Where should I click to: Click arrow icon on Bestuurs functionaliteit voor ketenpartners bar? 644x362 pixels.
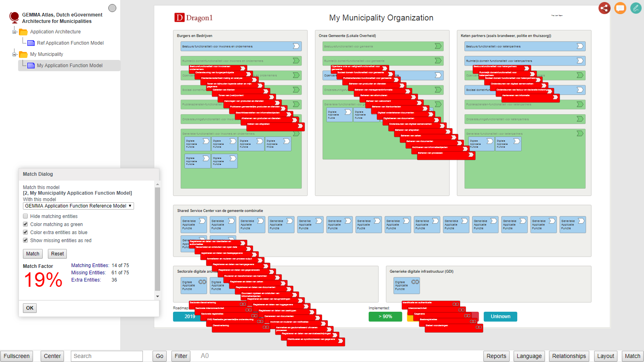pos(580,46)
